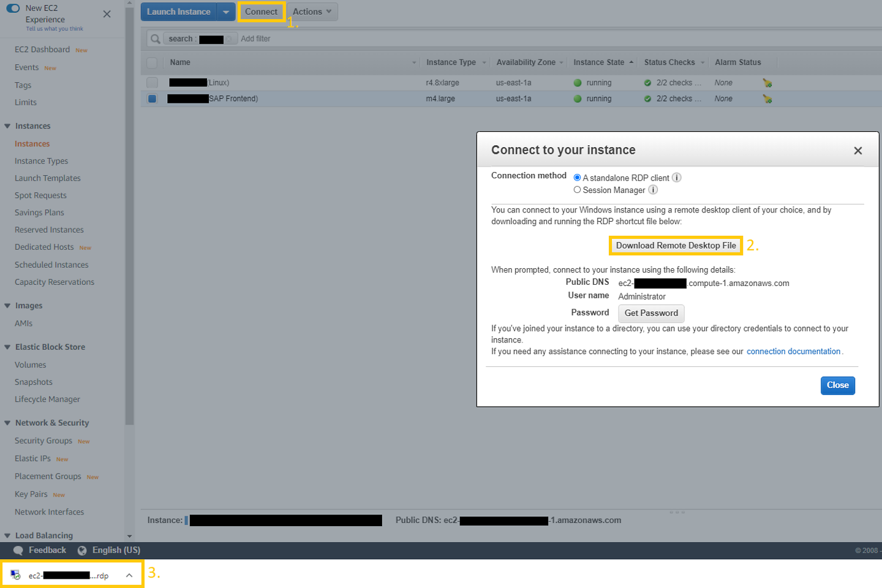Go to Events in sidebar
Image resolution: width=882 pixels, height=588 pixels.
coord(26,67)
